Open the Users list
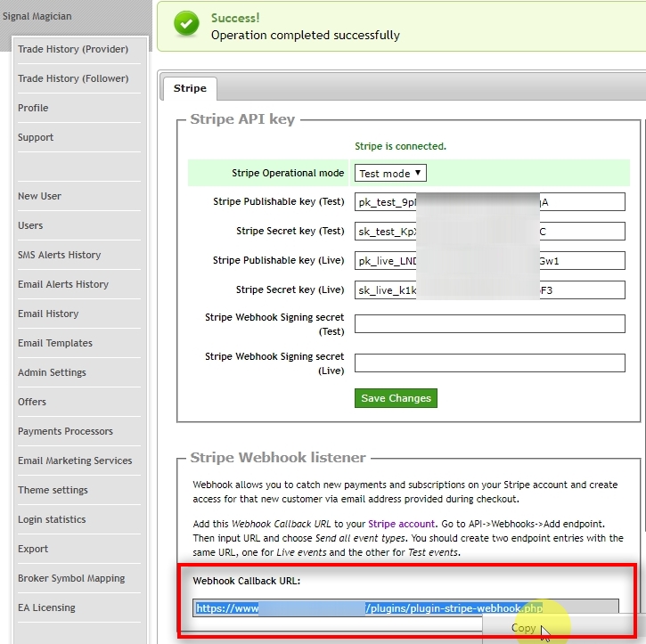646x644 pixels. tap(30, 225)
